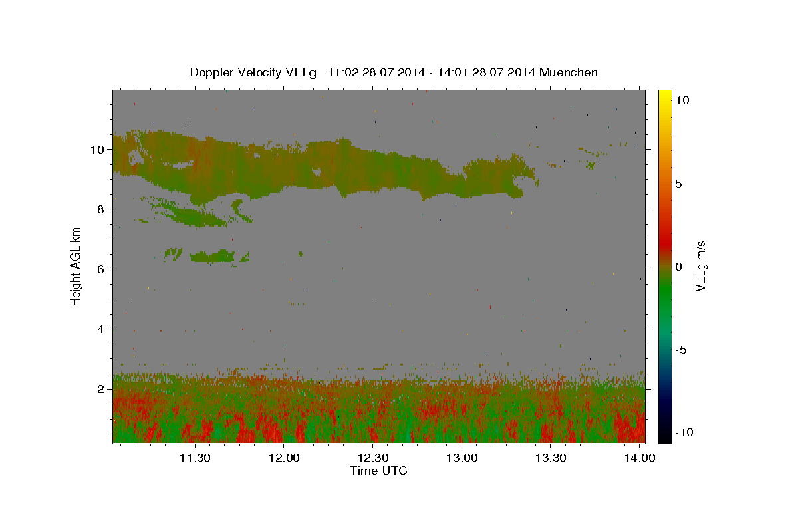Click the height axis label 6
The height and width of the screenshot is (532, 798).
[x=102, y=269]
